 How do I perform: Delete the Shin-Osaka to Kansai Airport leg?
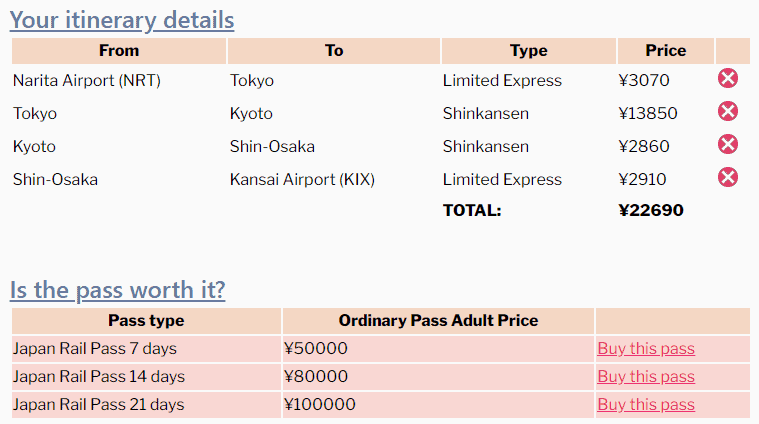click(x=728, y=177)
